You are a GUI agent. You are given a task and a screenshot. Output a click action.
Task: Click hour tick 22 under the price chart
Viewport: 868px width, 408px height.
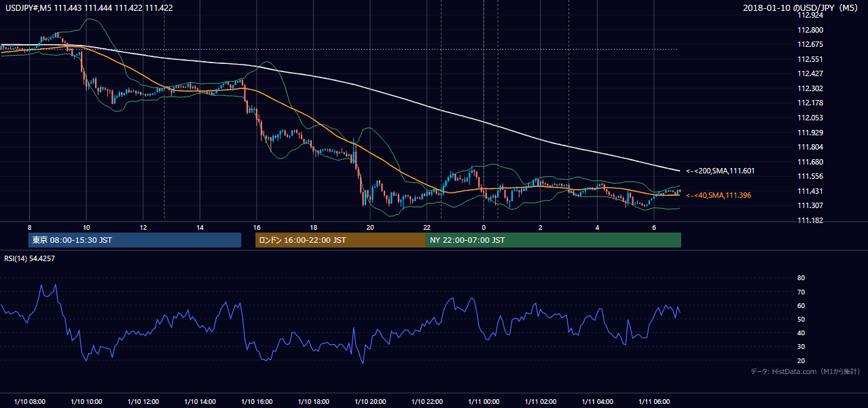pos(427,227)
